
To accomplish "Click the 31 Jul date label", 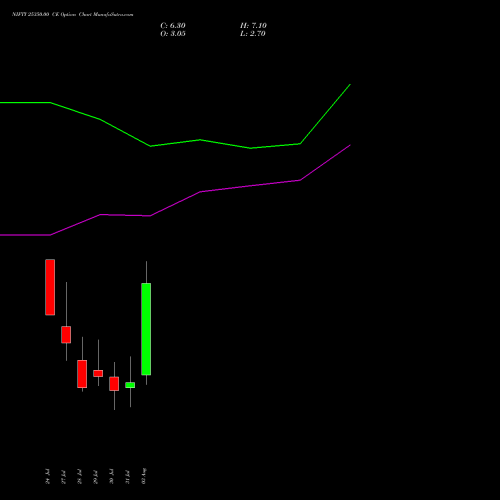I will [x=128, y=477].
